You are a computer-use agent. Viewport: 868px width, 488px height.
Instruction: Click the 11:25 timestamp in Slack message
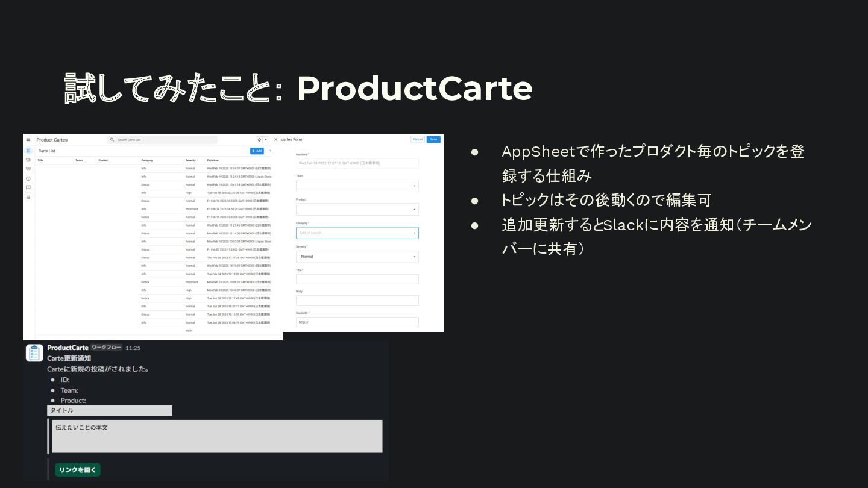pos(133,348)
